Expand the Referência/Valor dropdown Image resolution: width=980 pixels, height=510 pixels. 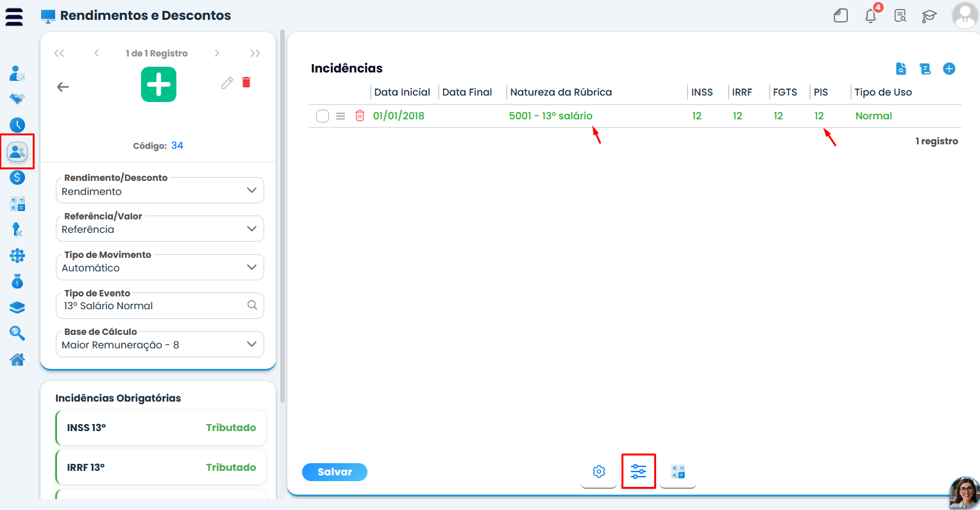click(160, 229)
